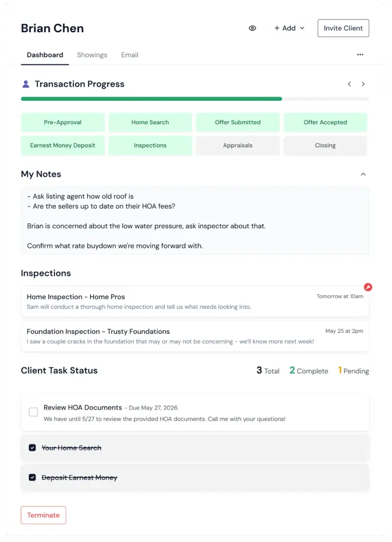Open the Home Inspection – Home Pros card
The height and width of the screenshot is (542, 392).
(195, 301)
